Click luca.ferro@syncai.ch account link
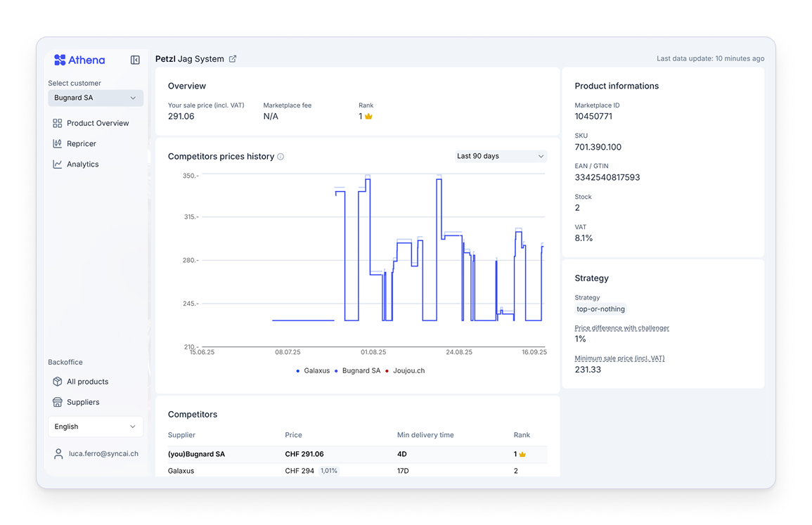Image resolution: width=812 pixels, height=525 pixels. coord(103,453)
